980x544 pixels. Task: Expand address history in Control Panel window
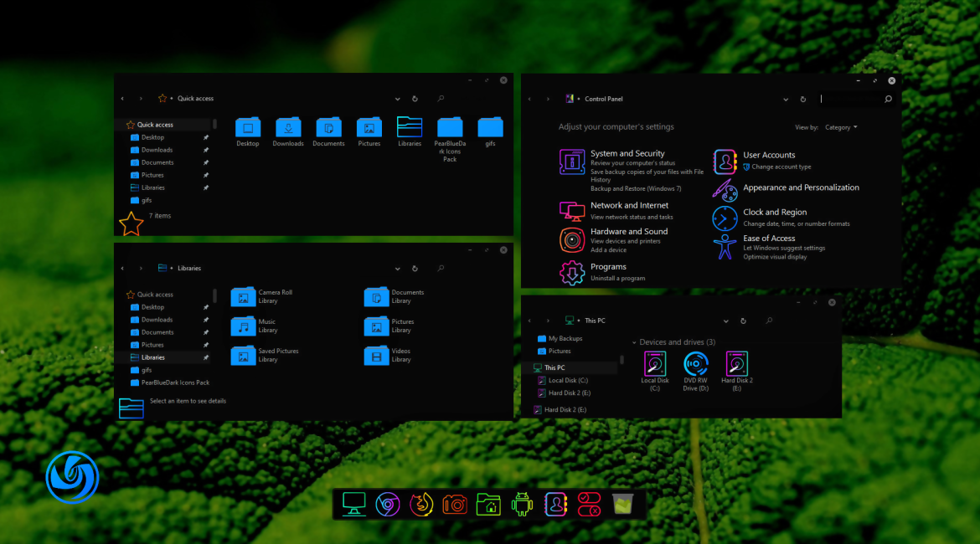coord(786,99)
